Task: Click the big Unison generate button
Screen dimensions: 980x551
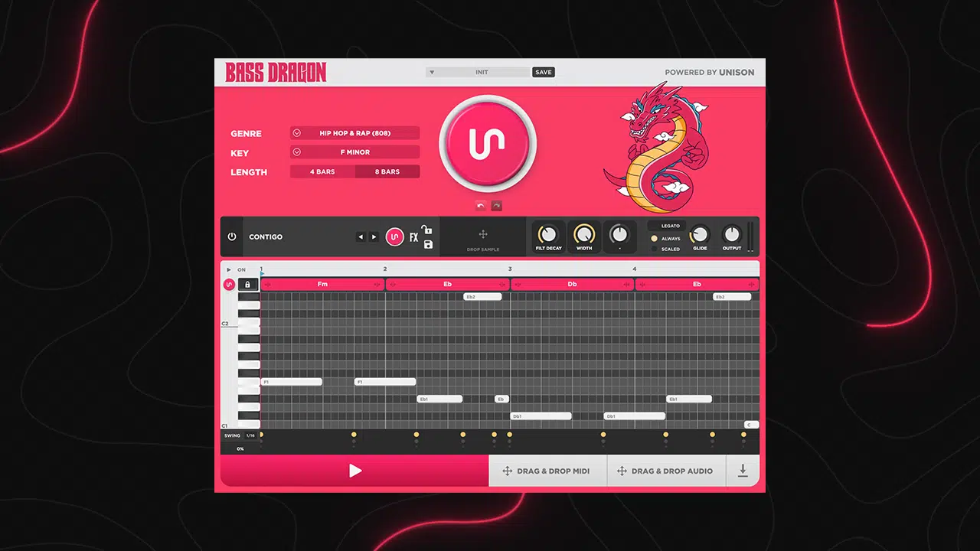Action: pyautogui.click(x=488, y=143)
